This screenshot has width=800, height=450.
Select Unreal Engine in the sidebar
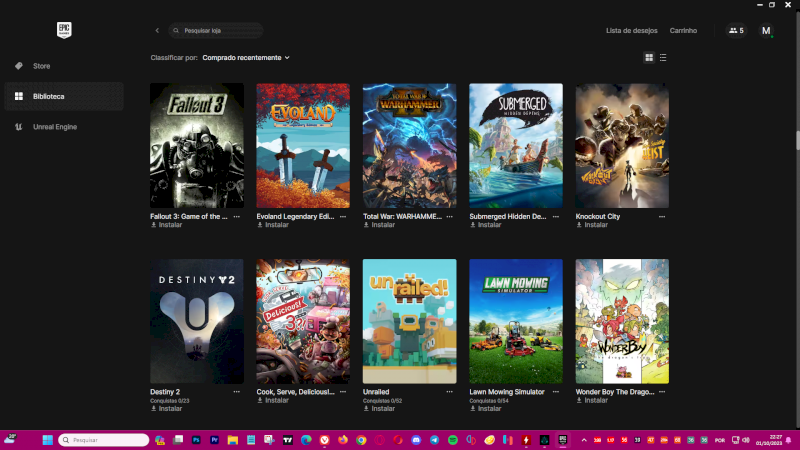click(54, 127)
